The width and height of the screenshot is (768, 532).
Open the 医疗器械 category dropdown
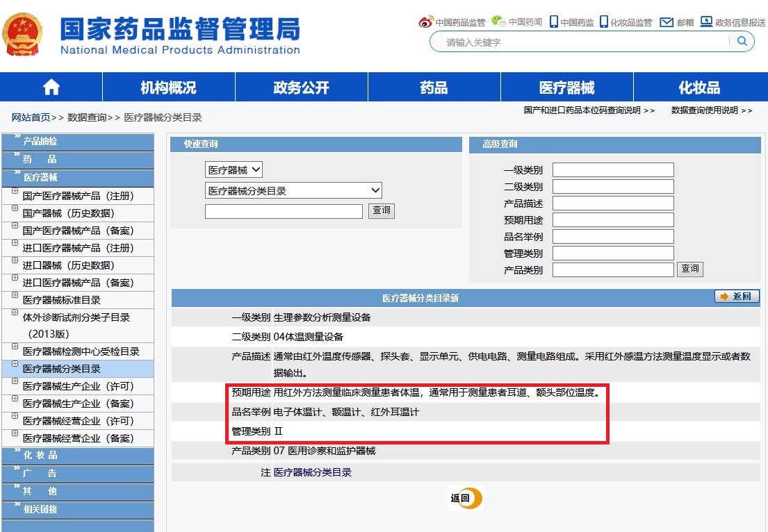[234, 170]
